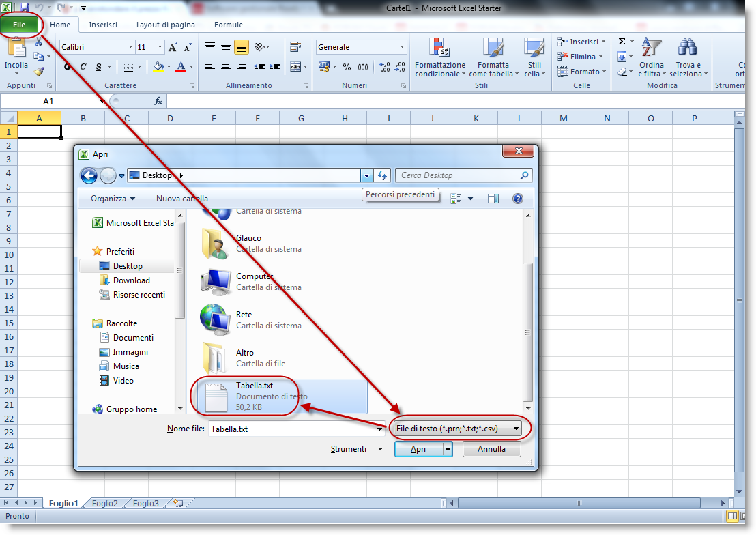
Task: Click the increase decimal icon
Action: pyautogui.click(x=385, y=67)
